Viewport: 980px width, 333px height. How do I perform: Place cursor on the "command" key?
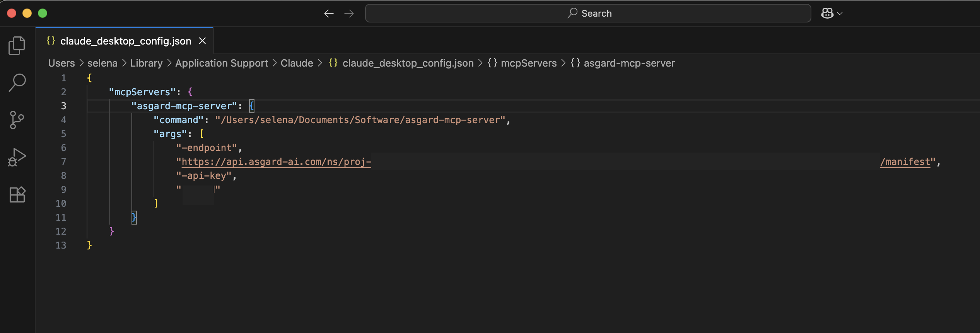click(179, 120)
